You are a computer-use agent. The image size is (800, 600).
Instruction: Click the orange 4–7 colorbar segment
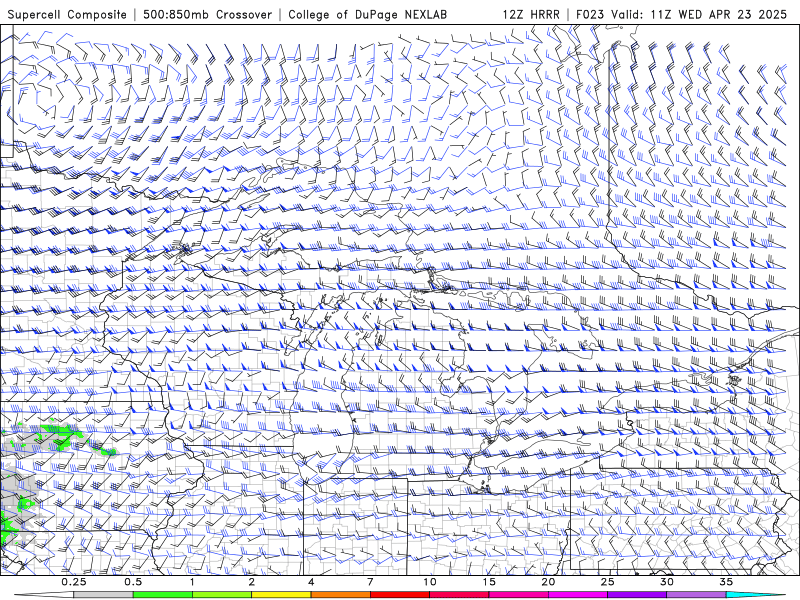[340, 595]
